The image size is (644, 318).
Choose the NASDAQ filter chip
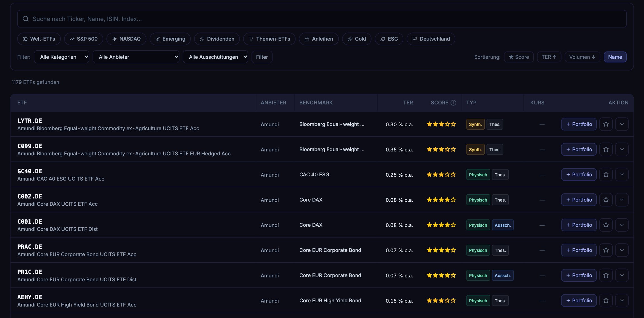coord(126,39)
